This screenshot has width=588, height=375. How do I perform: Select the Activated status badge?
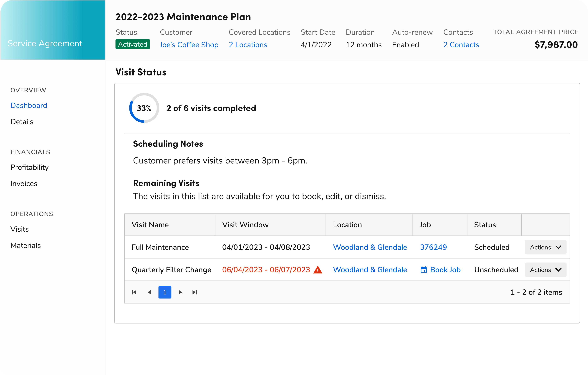coord(132,44)
